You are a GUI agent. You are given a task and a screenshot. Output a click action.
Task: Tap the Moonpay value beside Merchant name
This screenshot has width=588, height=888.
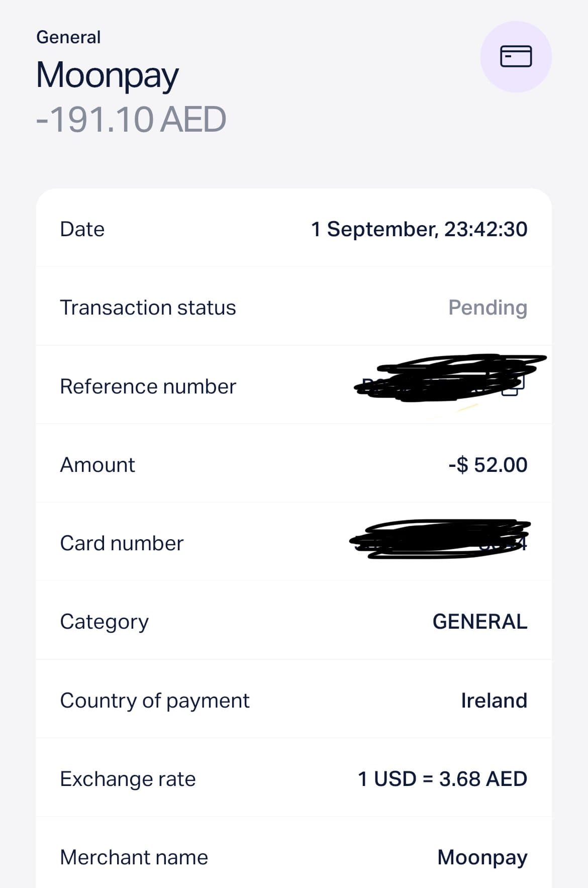(x=482, y=858)
